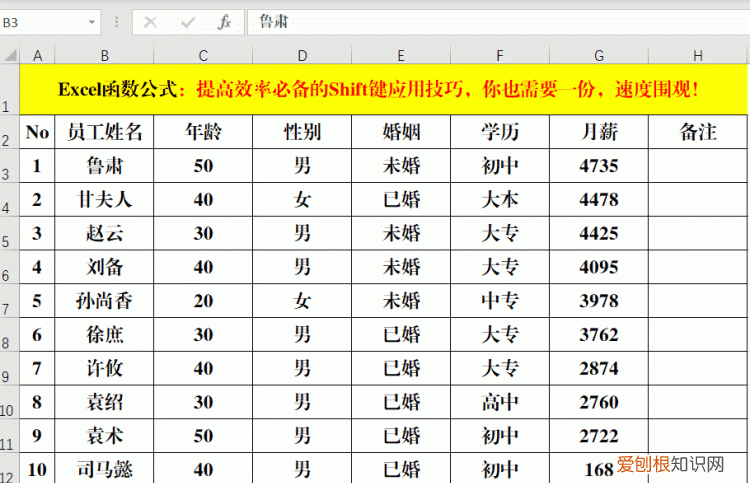Select row 9 header

tap(10, 368)
